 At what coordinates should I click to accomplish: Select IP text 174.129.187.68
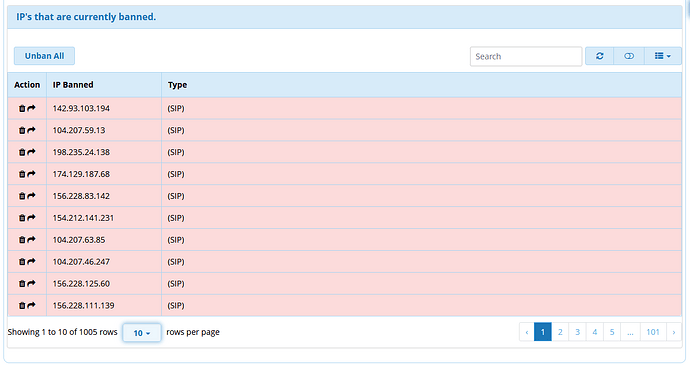pos(81,174)
